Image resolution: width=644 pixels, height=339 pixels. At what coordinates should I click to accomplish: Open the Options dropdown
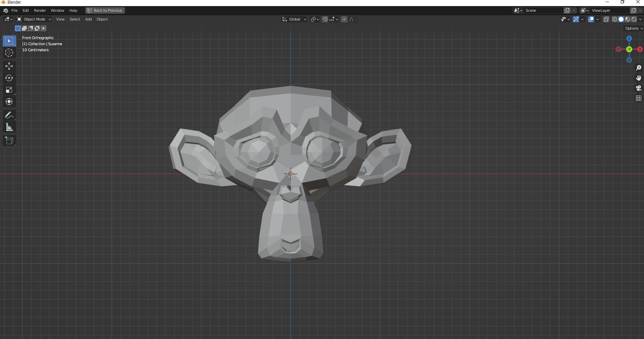pyautogui.click(x=634, y=28)
